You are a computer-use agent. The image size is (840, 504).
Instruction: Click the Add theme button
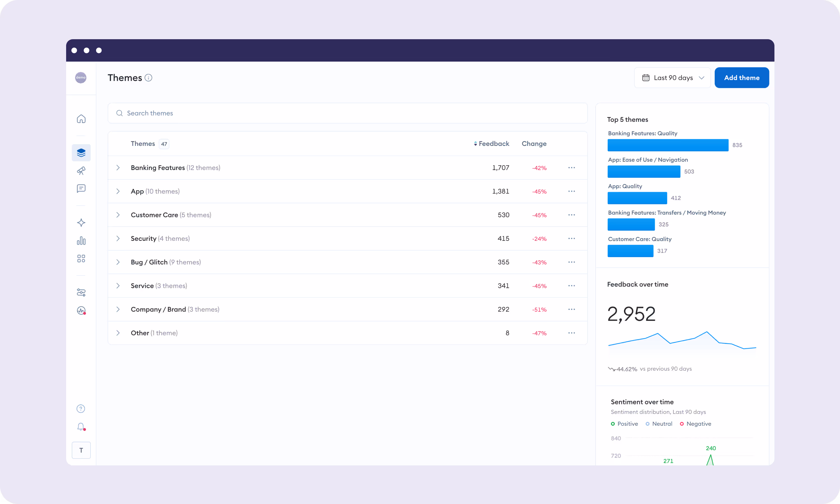(741, 78)
